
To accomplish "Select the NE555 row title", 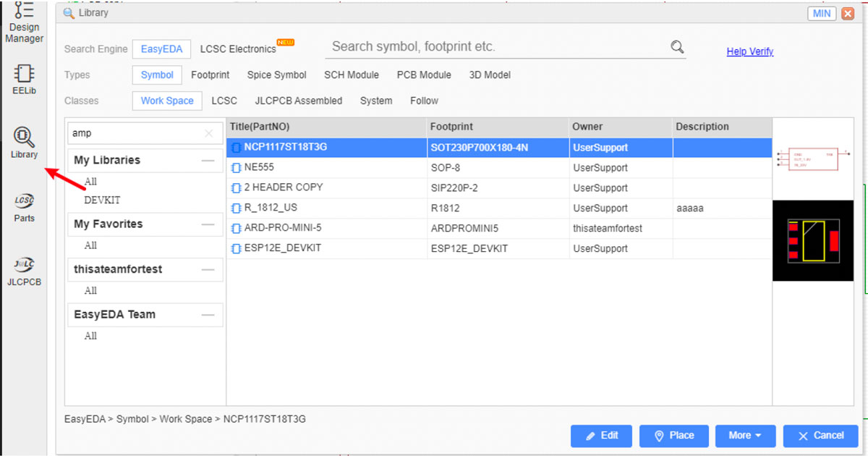I will 259,167.
